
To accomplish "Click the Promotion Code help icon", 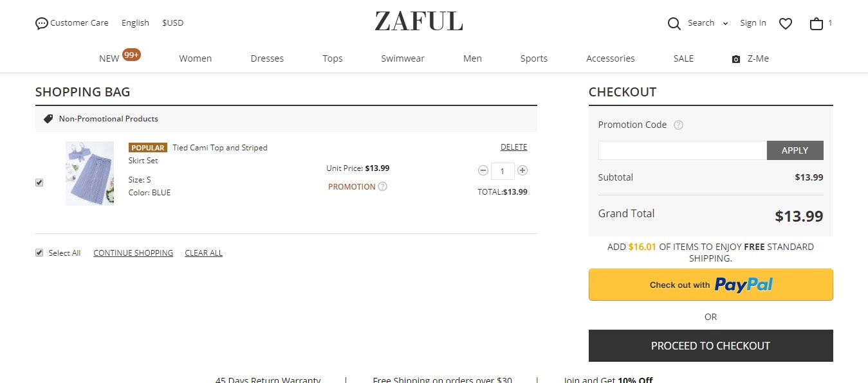I will (678, 125).
